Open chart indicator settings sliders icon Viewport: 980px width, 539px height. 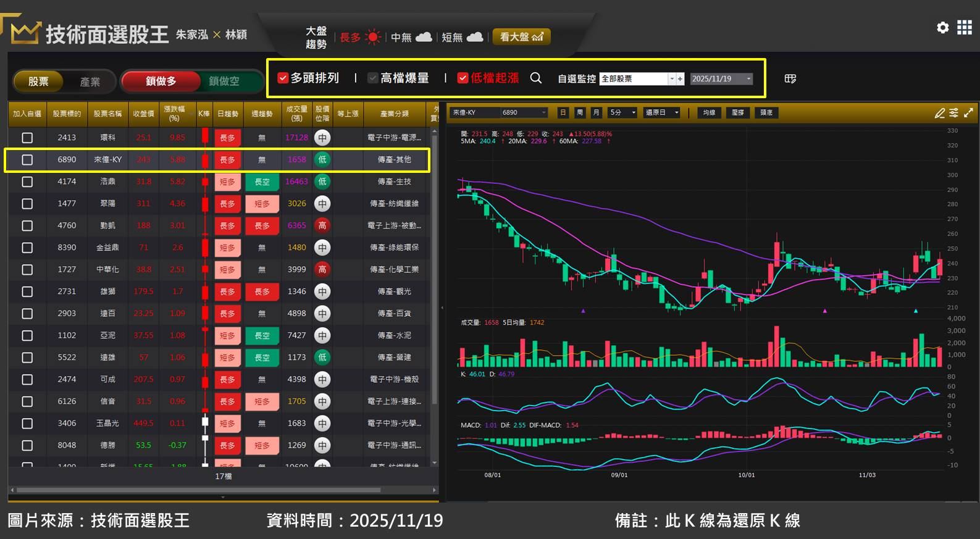954,113
